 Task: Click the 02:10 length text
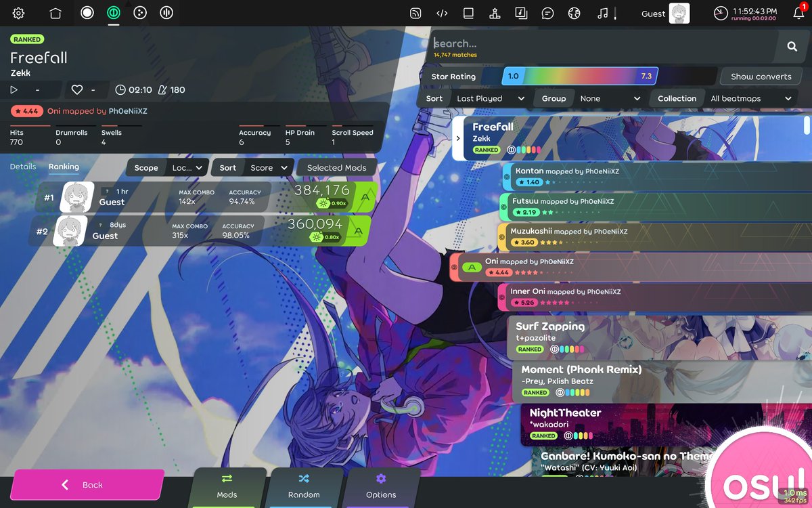point(140,89)
